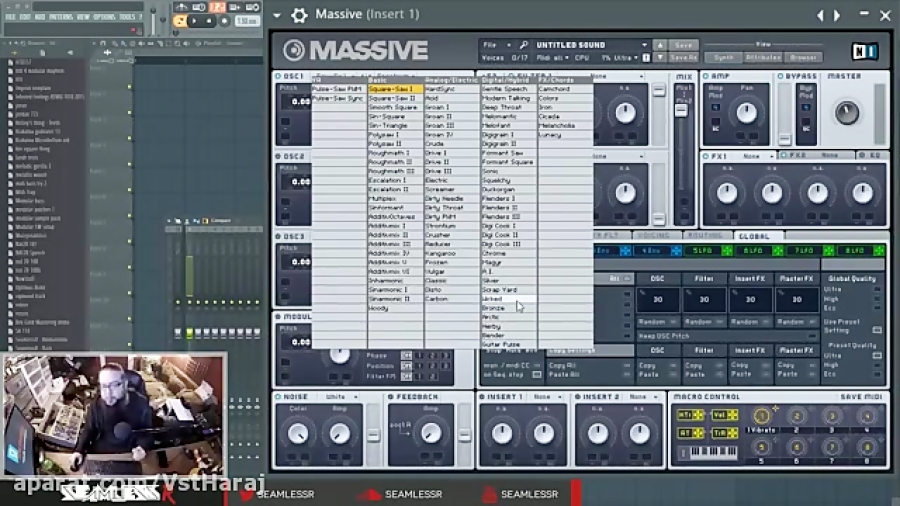Toggle OSC3 power button
900x506 pixels.
[278, 236]
